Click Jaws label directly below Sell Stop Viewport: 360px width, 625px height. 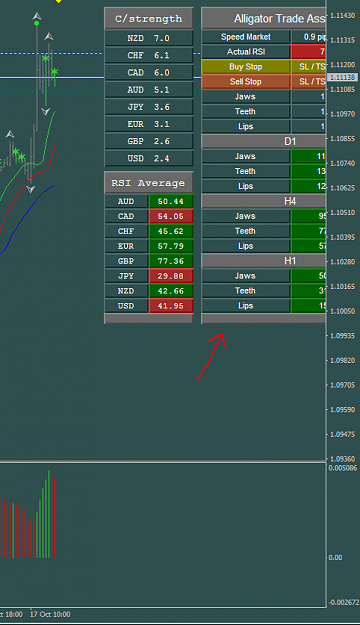tap(246, 96)
